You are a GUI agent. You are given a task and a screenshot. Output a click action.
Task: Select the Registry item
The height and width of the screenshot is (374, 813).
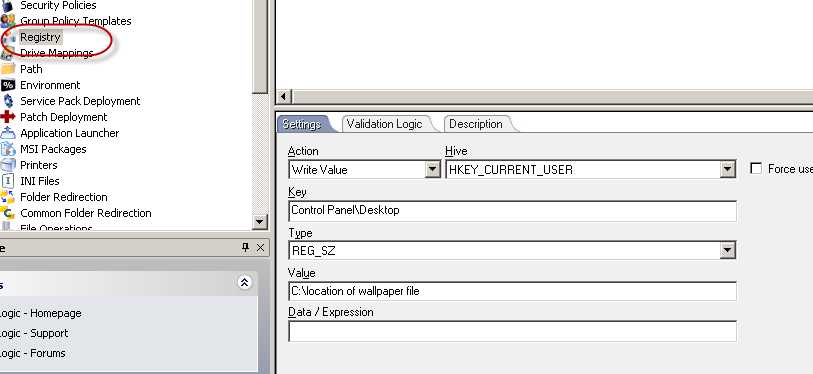coord(40,37)
